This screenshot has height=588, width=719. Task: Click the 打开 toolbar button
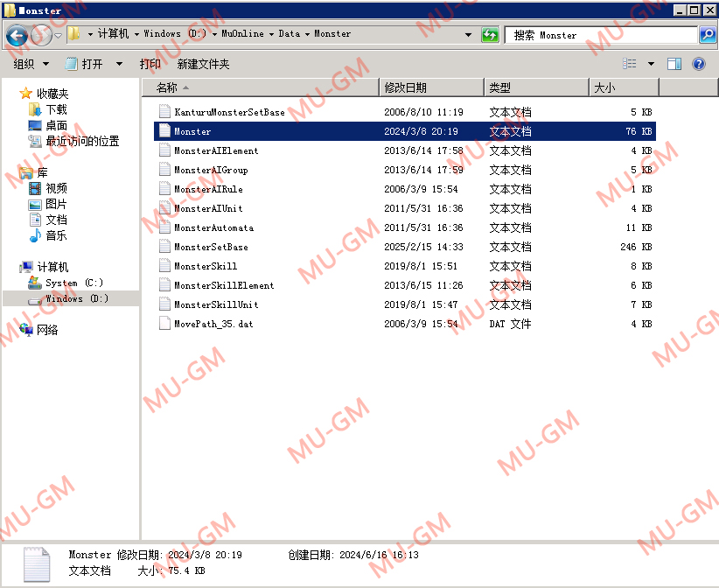pos(92,64)
